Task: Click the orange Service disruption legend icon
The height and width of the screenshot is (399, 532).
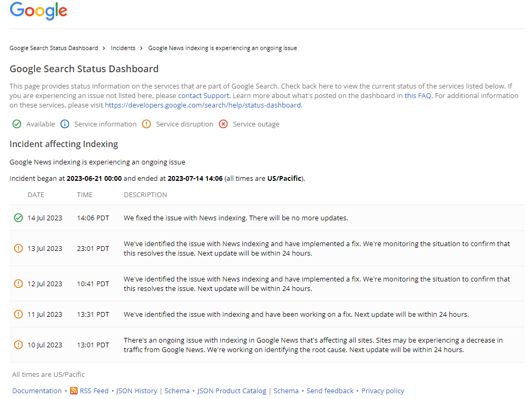Action: pos(146,124)
